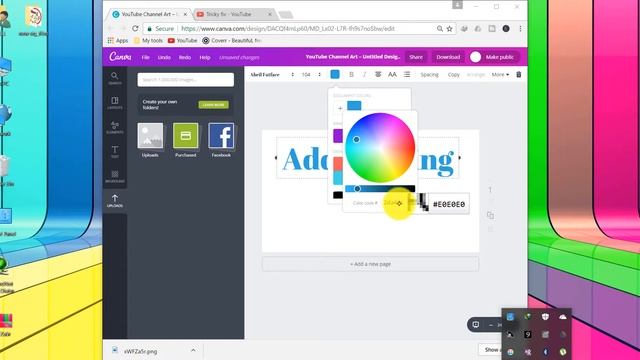Click the Learn more button
The height and width of the screenshot is (360, 640).
pos(213,105)
